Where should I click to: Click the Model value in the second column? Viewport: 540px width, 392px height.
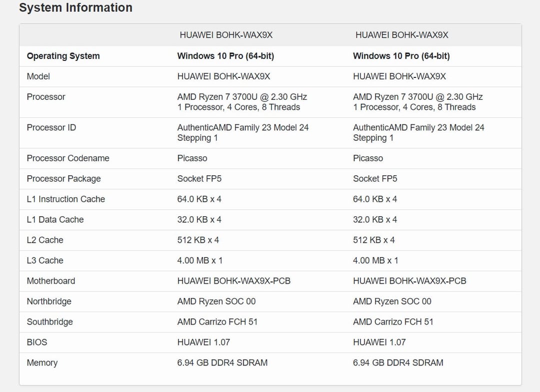coord(399,76)
